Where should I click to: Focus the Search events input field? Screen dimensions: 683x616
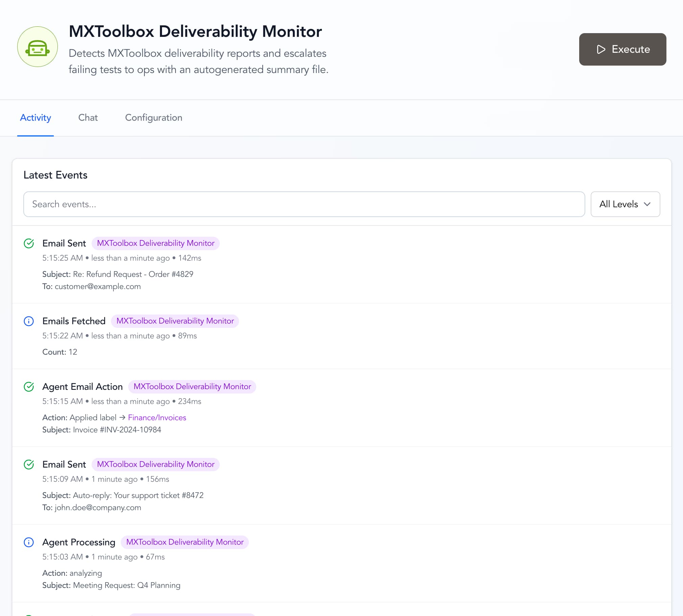click(x=304, y=204)
